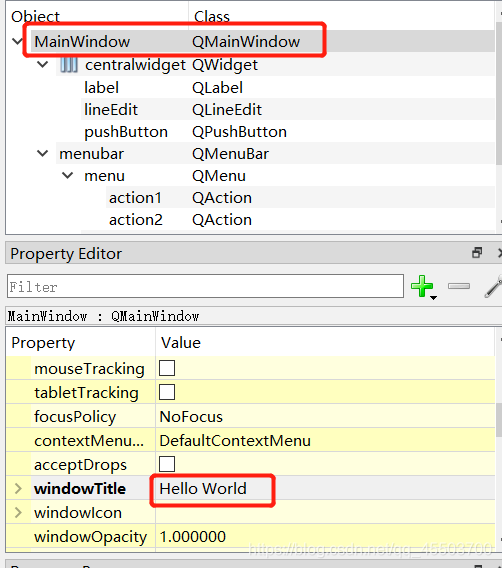Click the windowOpacity property name
Image resolution: width=502 pixels, height=568 pixels.
(x=91, y=537)
